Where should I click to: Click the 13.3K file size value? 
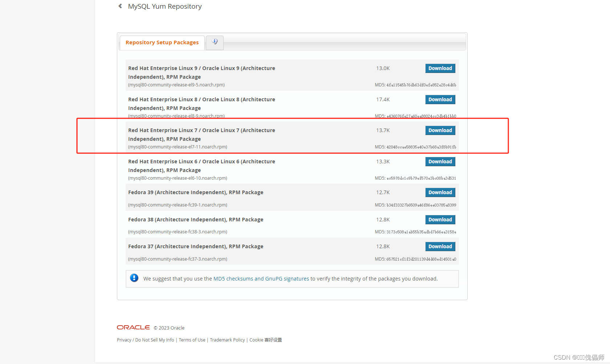(383, 161)
